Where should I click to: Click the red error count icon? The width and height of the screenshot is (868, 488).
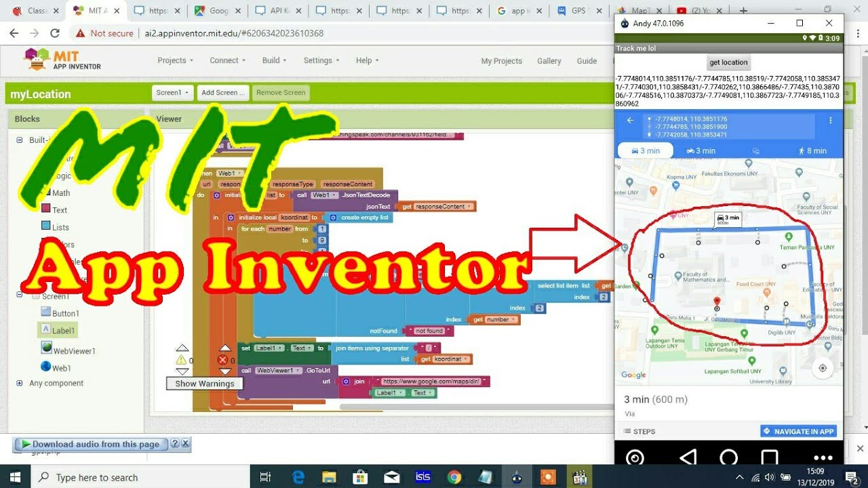[222, 360]
